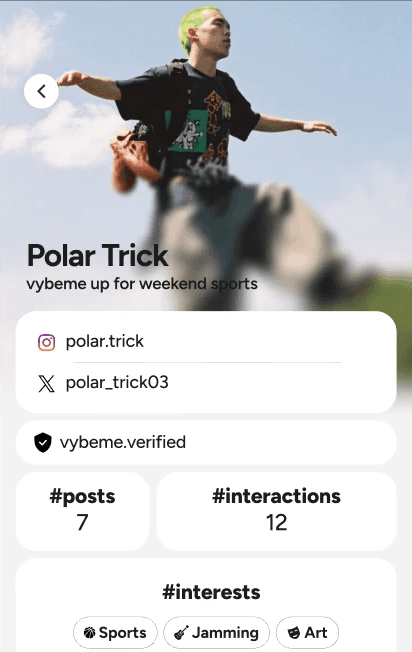Click the bio text about weekend sports

142,284
